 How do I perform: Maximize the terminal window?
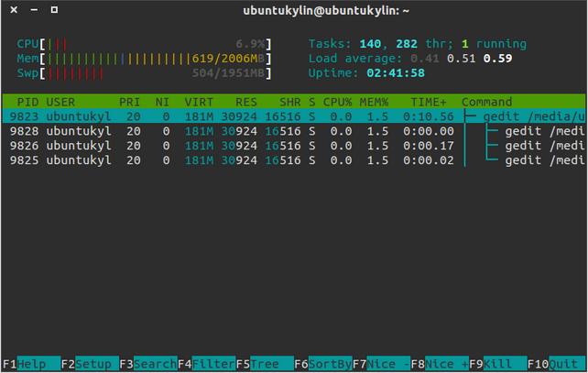pyautogui.click(x=54, y=10)
